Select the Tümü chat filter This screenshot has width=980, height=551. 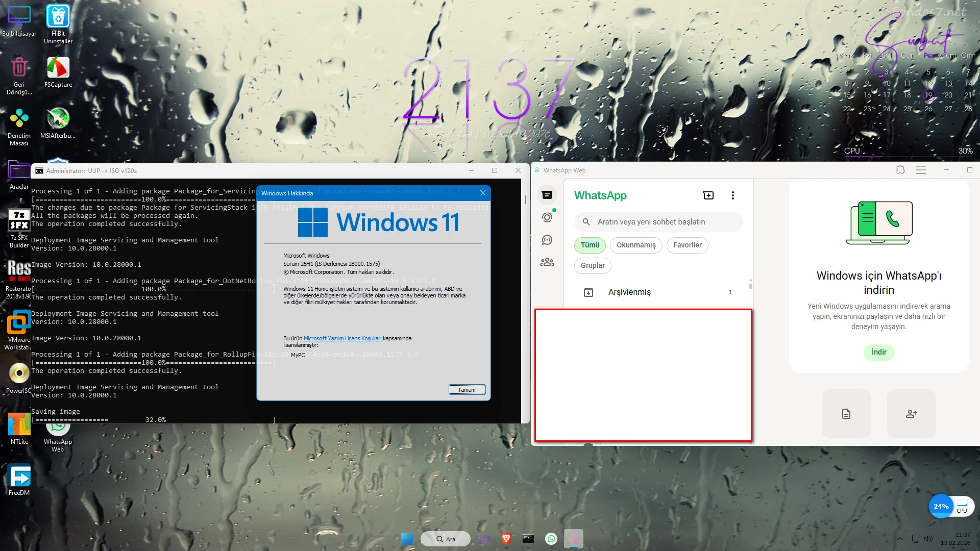point(590,245)
